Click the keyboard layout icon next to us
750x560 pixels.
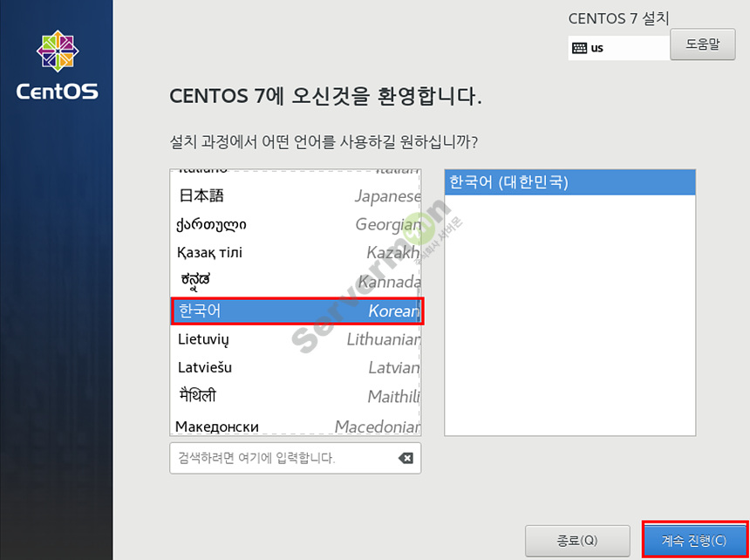tap(579, 48)
